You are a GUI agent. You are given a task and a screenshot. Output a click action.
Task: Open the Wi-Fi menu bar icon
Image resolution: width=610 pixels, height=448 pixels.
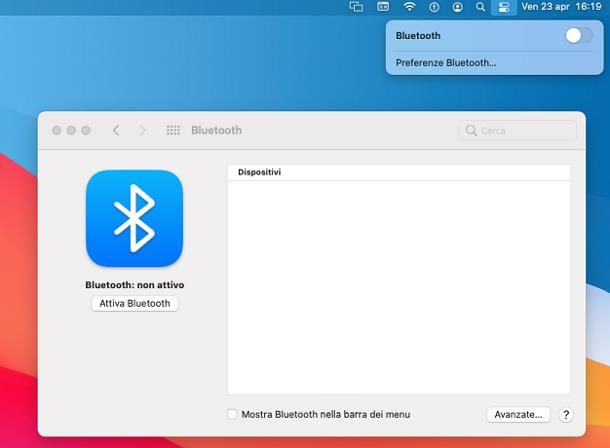[x=409, y=7]
